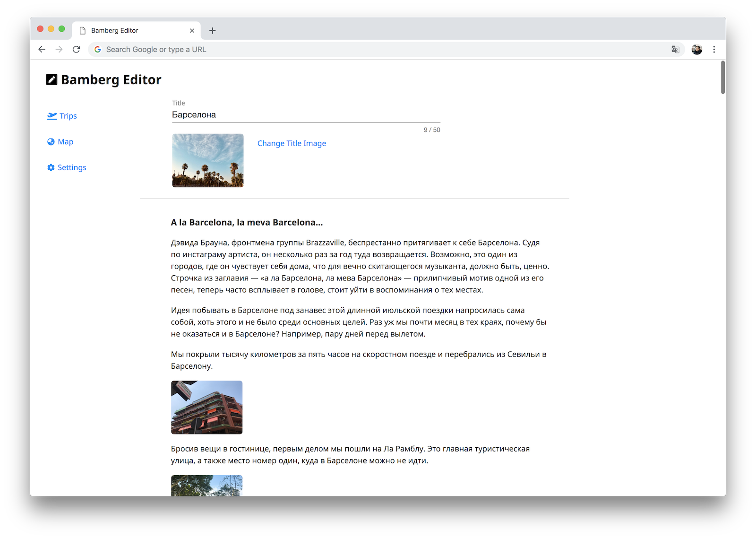Screen dimensions: 756x539
Task: Click the red building photo thumbnail
Action: tap(206, 407)
